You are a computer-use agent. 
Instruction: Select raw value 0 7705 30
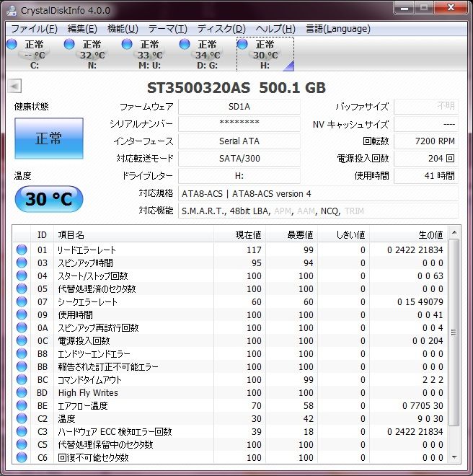click(423, 406)
